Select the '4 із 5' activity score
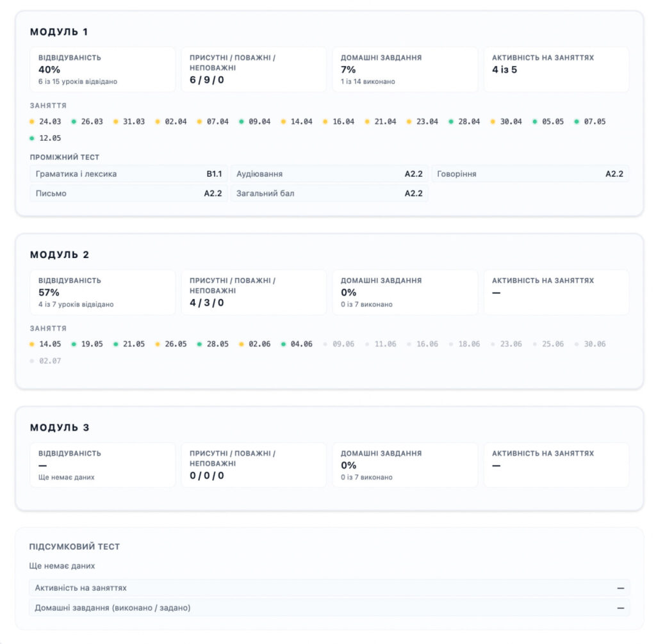Screen dimensions: 656x644 pyautogui.click(x=505, y=69)
